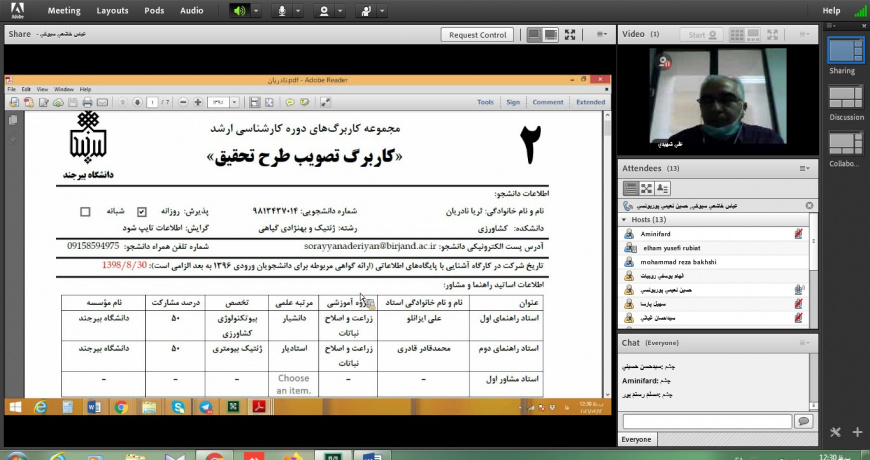Viewport: 870px width, 460px height.
Task: Open the Share pod options menu
Action: pos(602,34)
